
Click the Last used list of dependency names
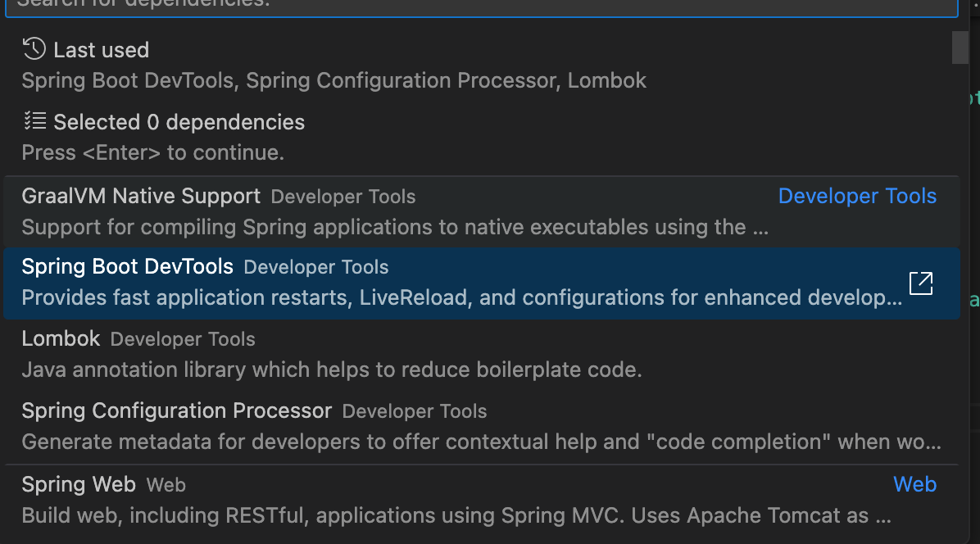tap(333, 81)
